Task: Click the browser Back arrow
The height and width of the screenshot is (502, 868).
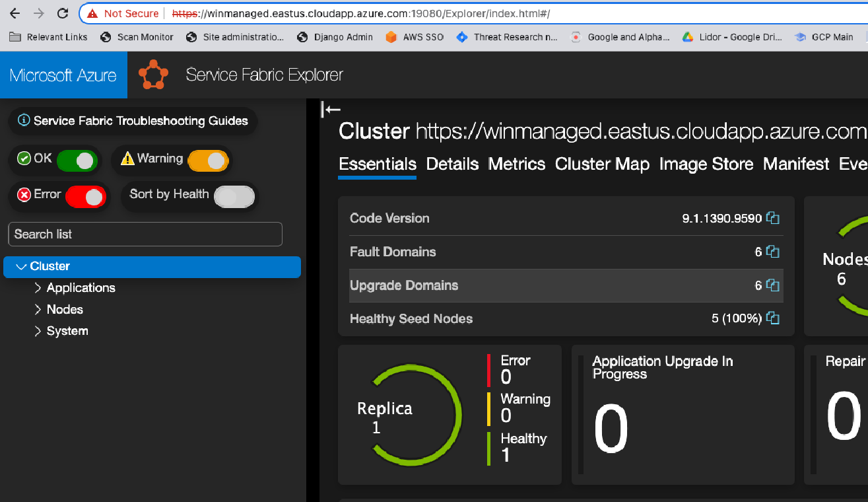Action: tap(16, 13)
